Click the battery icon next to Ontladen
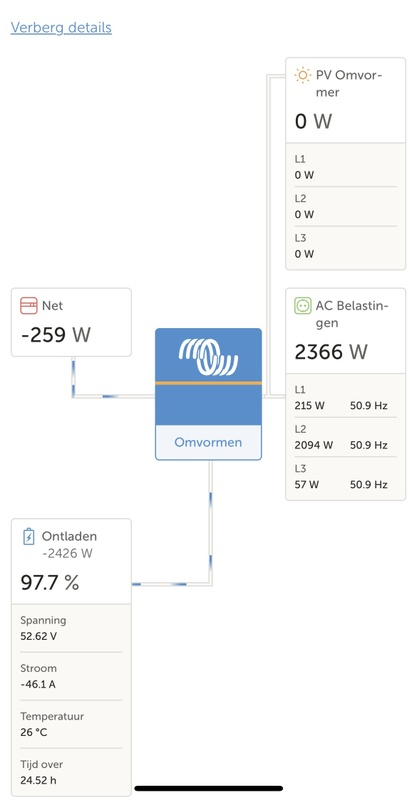The image size is (417, 800). (29, 536)
